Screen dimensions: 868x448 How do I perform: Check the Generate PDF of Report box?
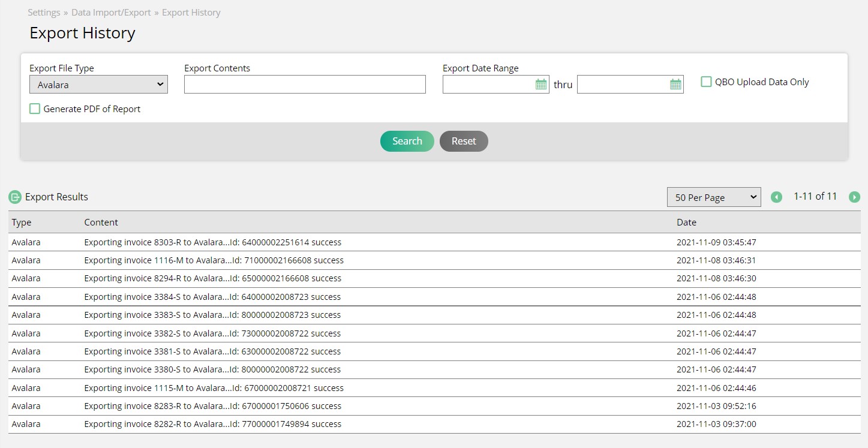[35, 109]
